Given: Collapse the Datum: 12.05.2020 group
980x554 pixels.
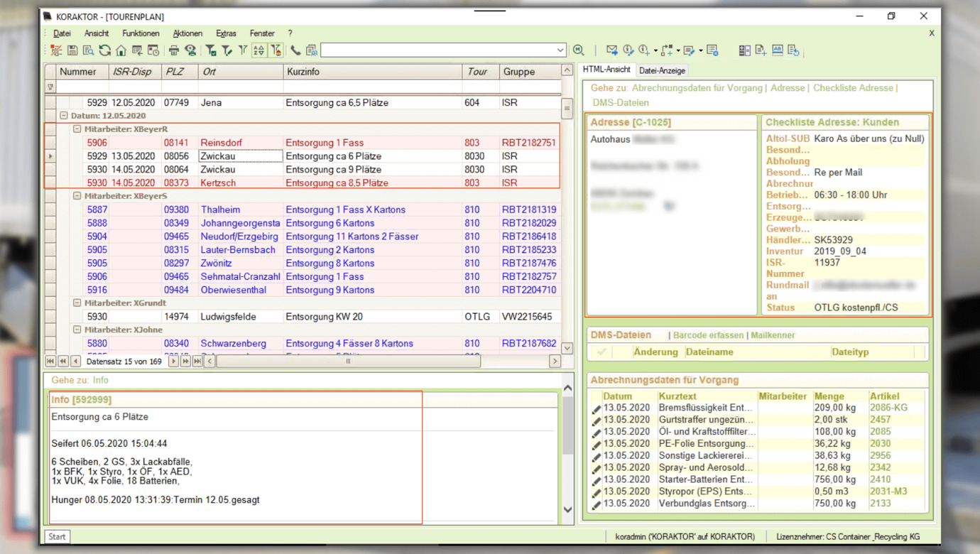Looking at the screenshot, I should point(64,116).
